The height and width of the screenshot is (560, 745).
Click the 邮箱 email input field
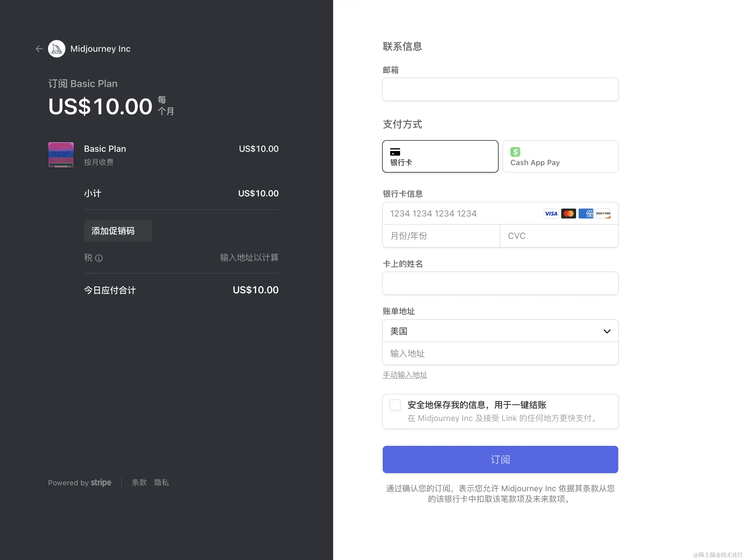[500, 90]
